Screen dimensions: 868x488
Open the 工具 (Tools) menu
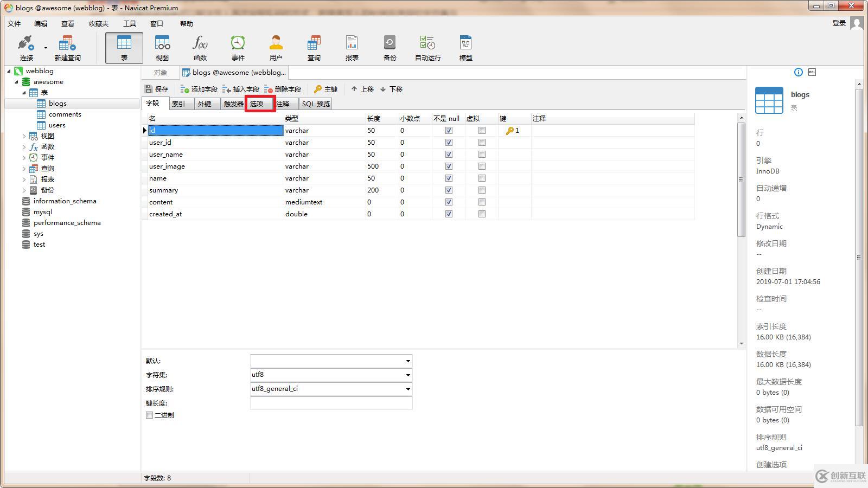click(129, 23)
